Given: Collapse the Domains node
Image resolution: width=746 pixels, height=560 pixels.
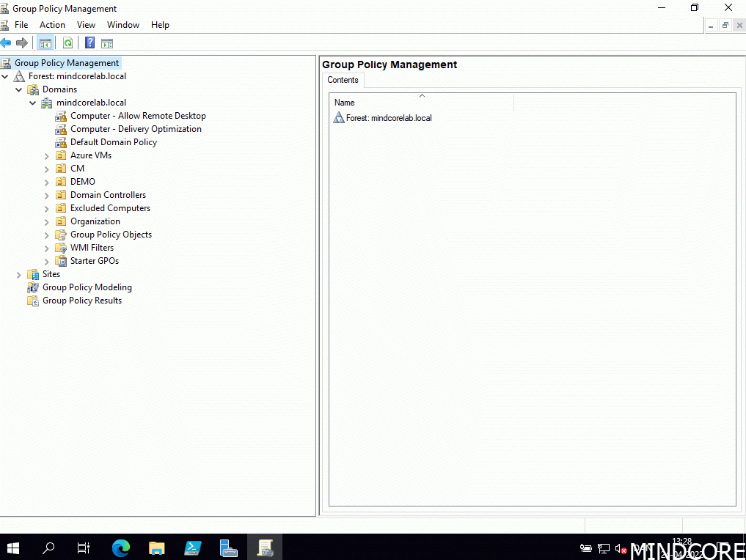Looking at the screenshot, I should (x=19, y=89).
